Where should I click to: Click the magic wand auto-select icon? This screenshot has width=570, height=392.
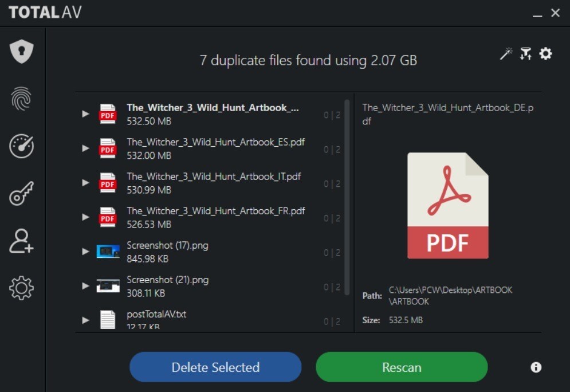point(506,53)
